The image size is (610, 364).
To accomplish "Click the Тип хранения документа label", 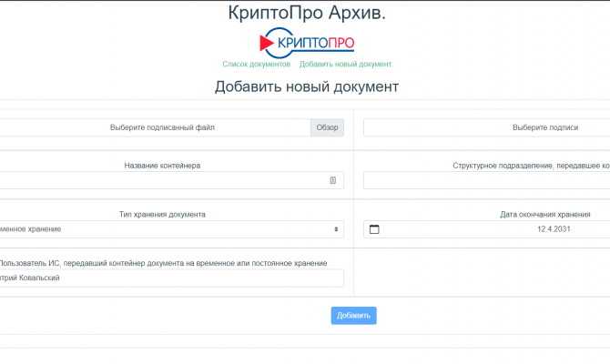I will coord(162,214).
